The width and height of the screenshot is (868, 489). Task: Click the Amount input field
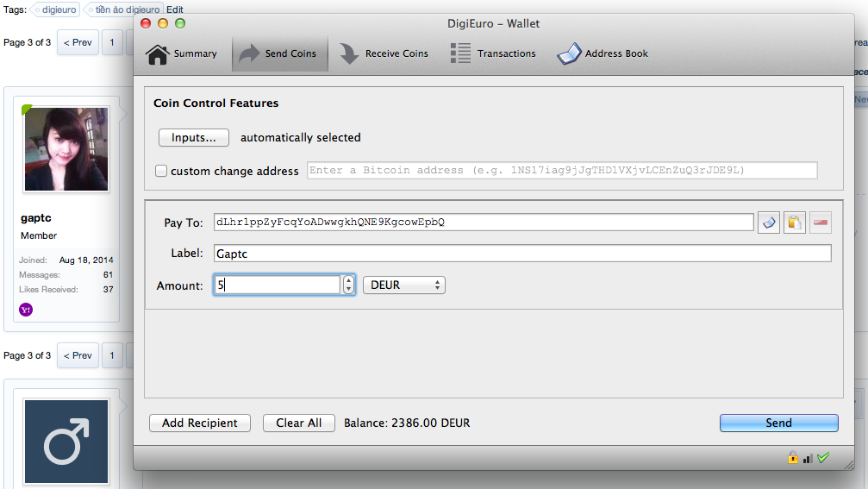278,285
